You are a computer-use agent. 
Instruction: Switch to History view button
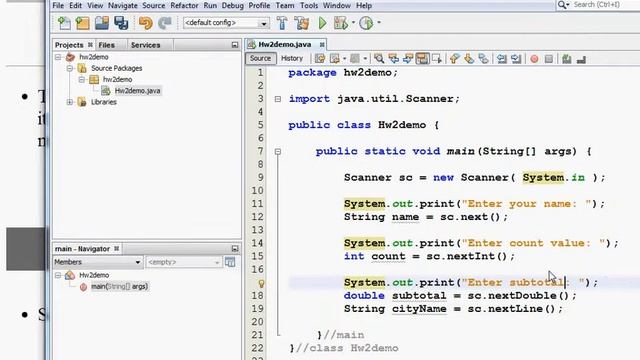click(292, 58)
